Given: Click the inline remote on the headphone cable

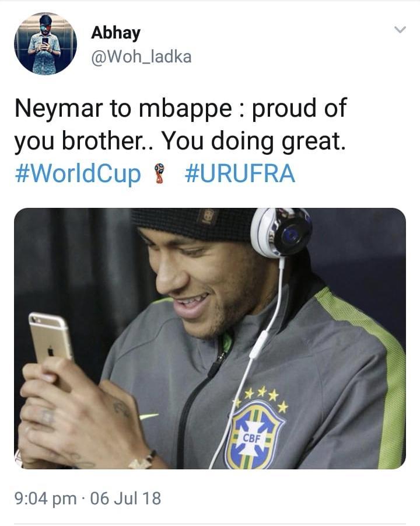Looking at the screenshot, I should tap(258, 343).
